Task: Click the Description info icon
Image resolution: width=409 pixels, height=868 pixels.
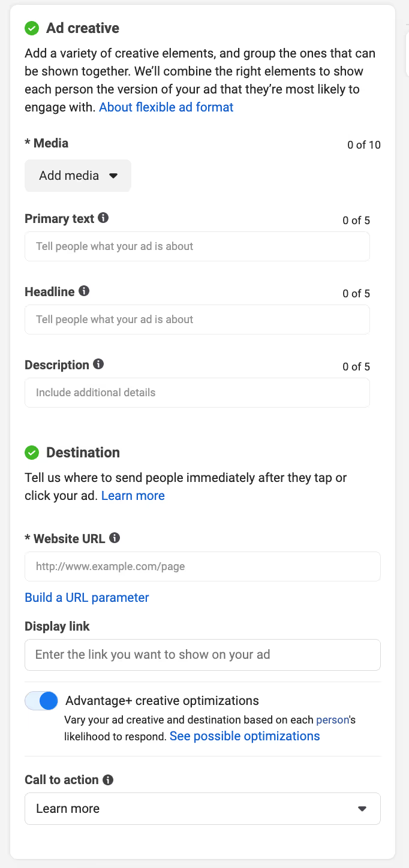Action: point(98,364)
